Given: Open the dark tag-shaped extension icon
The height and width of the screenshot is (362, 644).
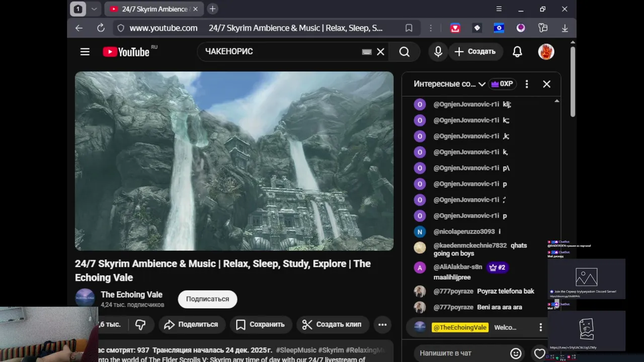Looking at the screenshot, I should pos(477,28).
